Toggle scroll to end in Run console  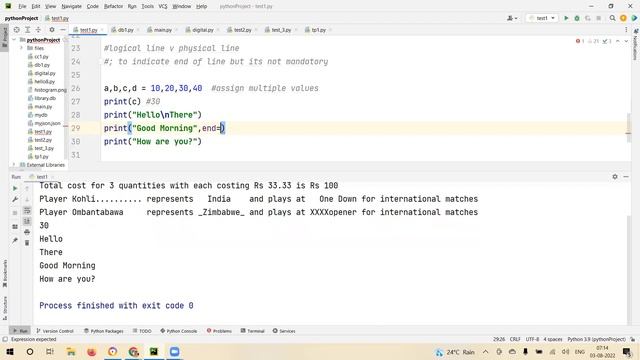click(x=27, y=221)
